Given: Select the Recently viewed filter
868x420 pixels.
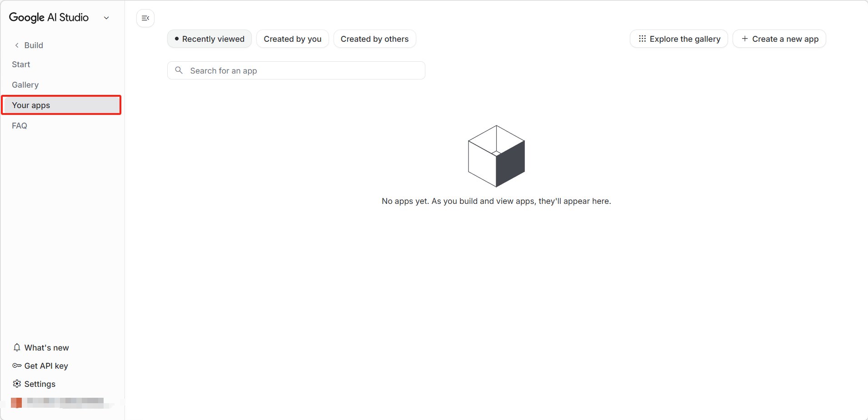Looking at the screenshot, I should pos(210,39).
